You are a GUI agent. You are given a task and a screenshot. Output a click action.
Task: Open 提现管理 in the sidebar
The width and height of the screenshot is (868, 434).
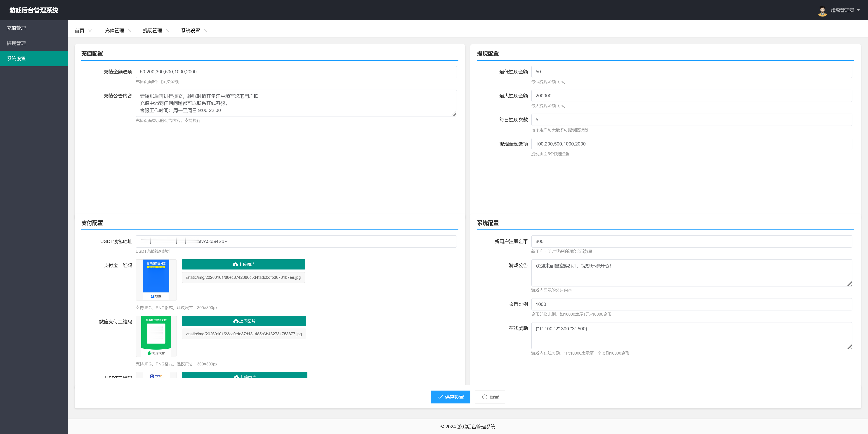[16, 43]
